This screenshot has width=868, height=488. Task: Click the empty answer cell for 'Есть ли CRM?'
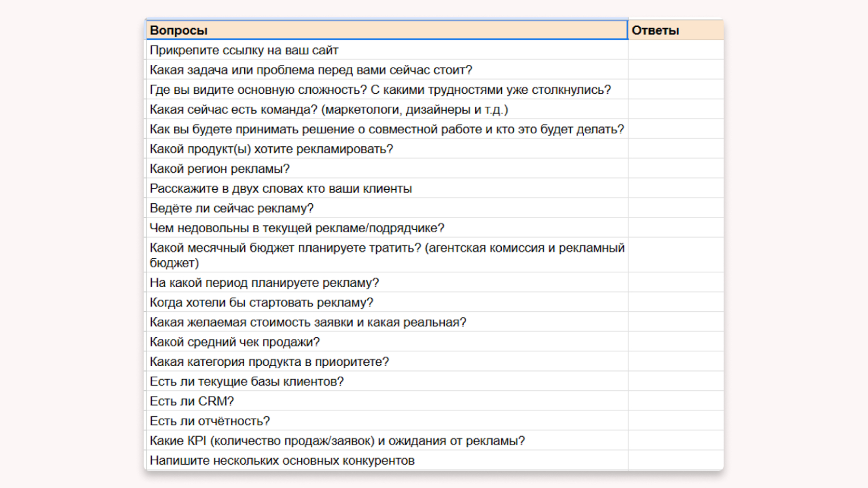675,402
